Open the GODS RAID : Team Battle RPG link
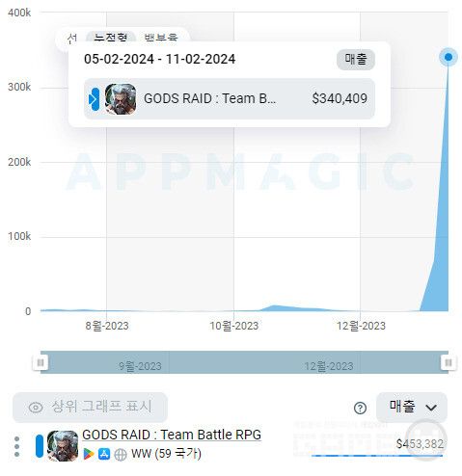 [172, 435]
